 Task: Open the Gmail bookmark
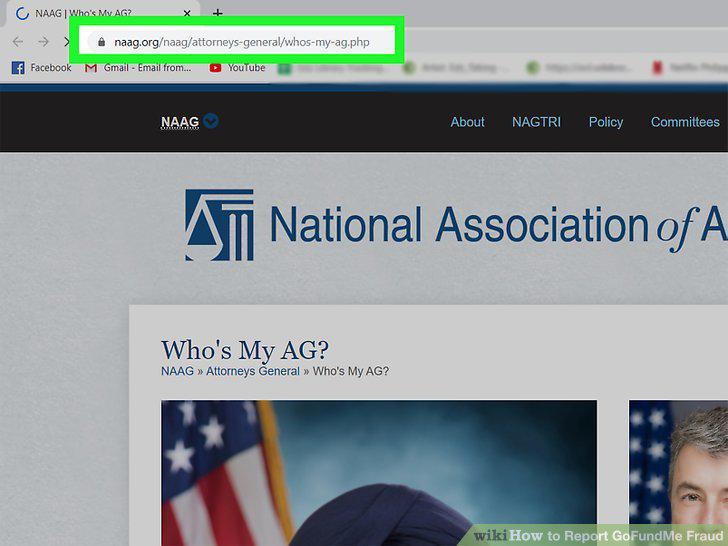(x=138, y=68)
